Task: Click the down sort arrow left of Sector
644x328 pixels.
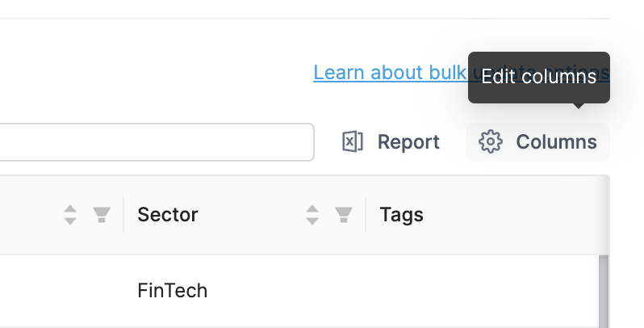Action: tap(70, 221)
